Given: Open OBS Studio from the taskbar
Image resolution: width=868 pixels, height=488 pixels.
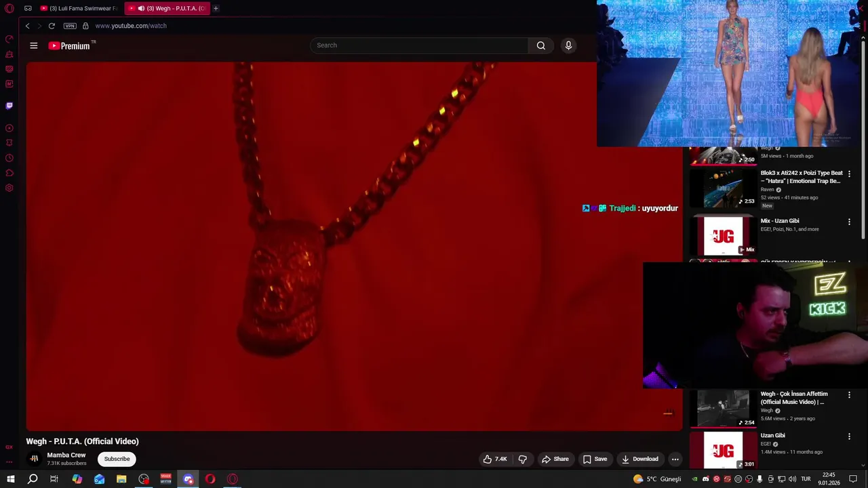Looking at the screenshot, I should [144, 479].
